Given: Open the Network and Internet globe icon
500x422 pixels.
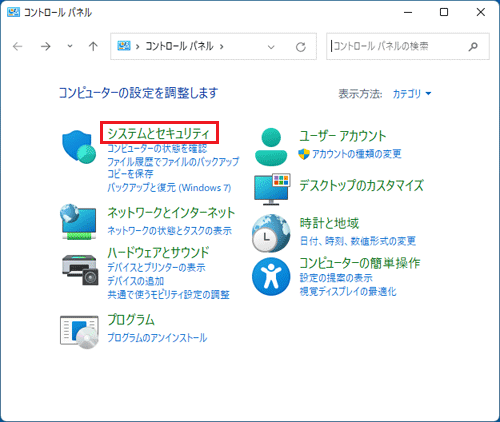Looking at the screenshot, I should click(79, 222).
